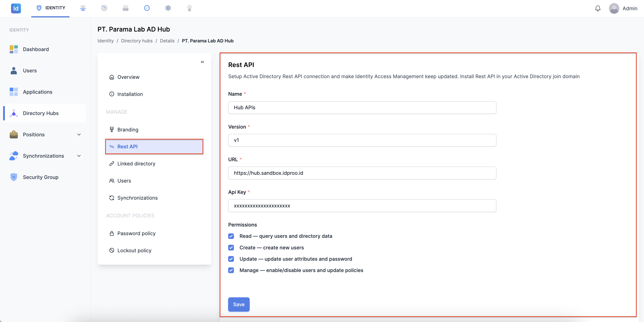Focus the Name input field
644x322 pixels.
tap(362, 107)
